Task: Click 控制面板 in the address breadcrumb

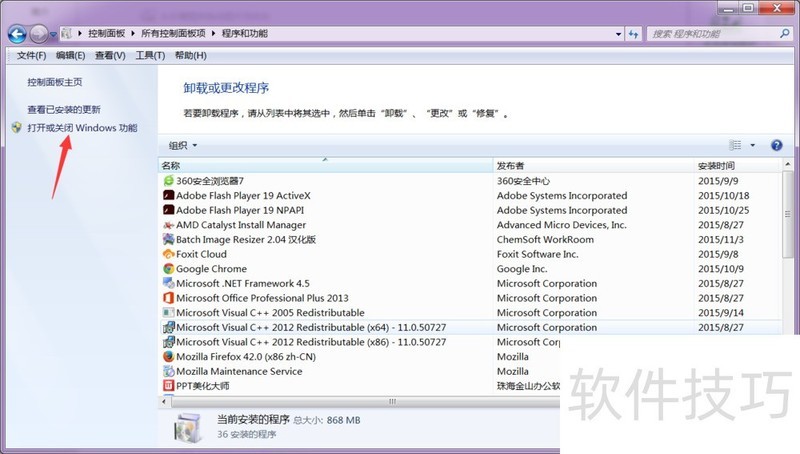Action: 107,34
